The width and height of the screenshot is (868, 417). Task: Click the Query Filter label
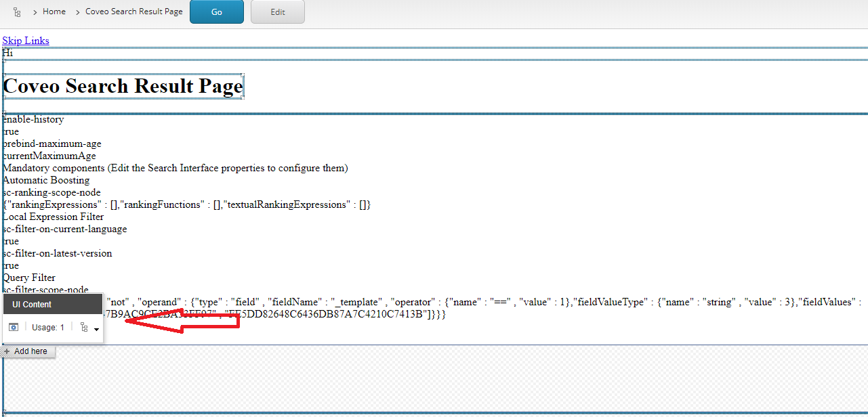click(x=29, y=278)
